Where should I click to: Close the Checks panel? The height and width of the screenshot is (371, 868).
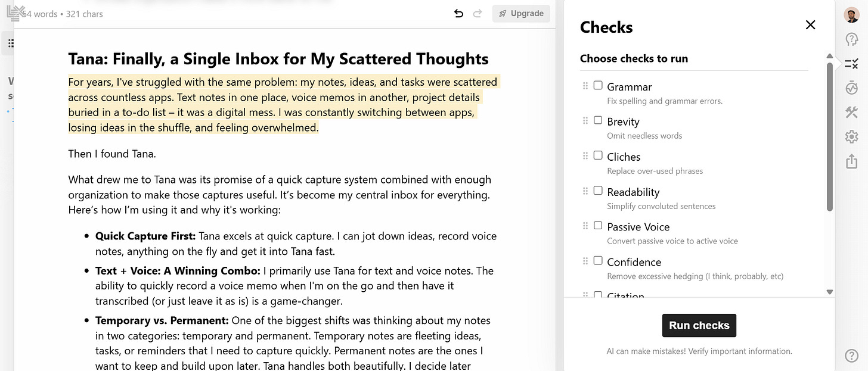pyautogui.click(x=810, y=25)
